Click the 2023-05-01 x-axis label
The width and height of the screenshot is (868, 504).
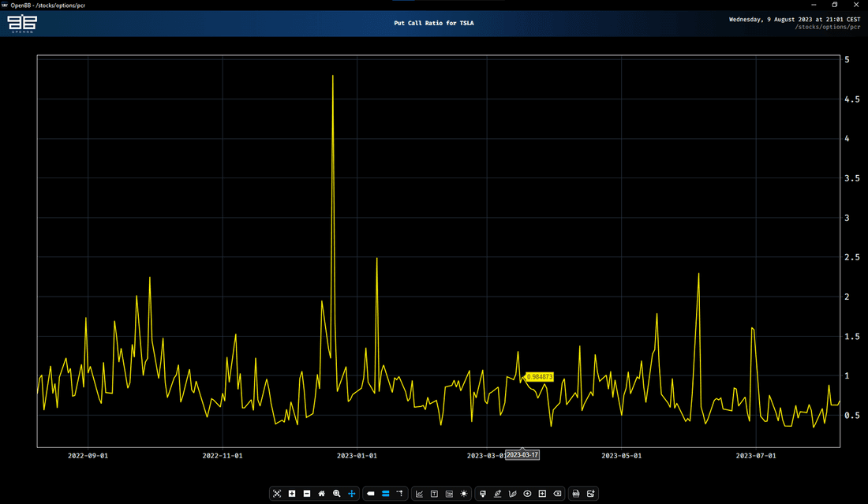[x=622, y=456]
